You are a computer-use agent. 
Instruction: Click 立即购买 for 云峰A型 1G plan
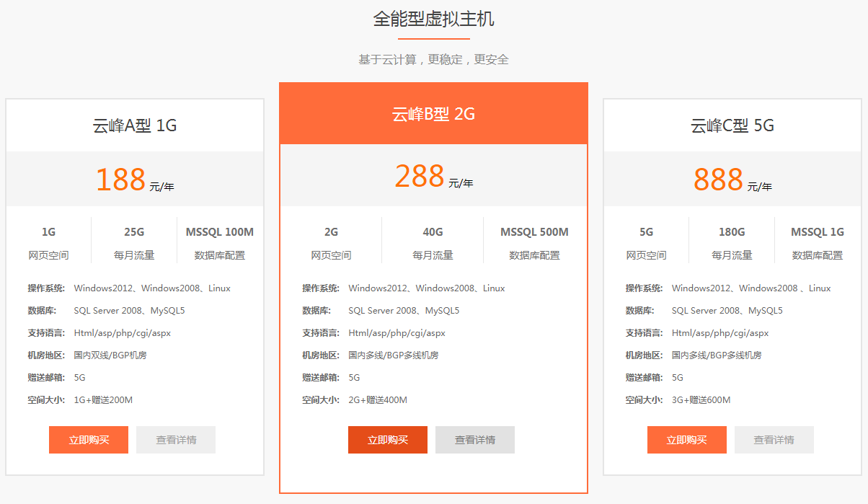pos(89,440)
